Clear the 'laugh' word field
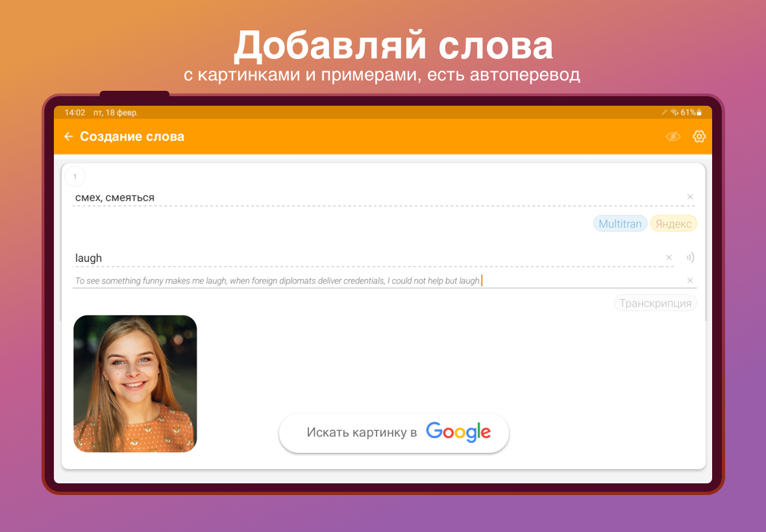 (669, 257)
